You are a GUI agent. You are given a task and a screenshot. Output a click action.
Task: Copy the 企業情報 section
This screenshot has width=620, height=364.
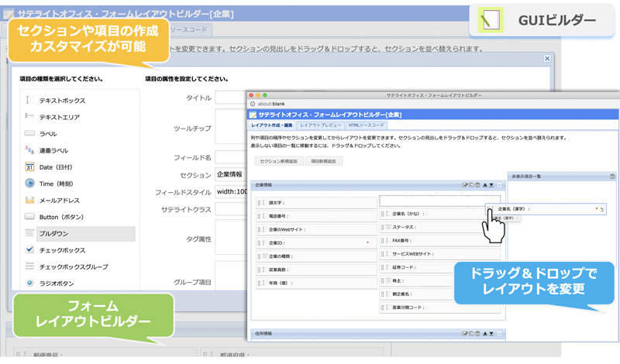click(471, 185)
